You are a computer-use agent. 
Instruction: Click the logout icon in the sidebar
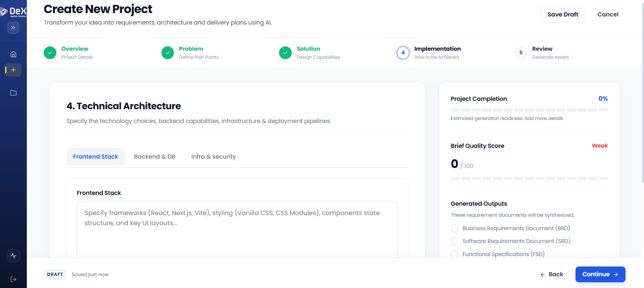coord(13,279)
